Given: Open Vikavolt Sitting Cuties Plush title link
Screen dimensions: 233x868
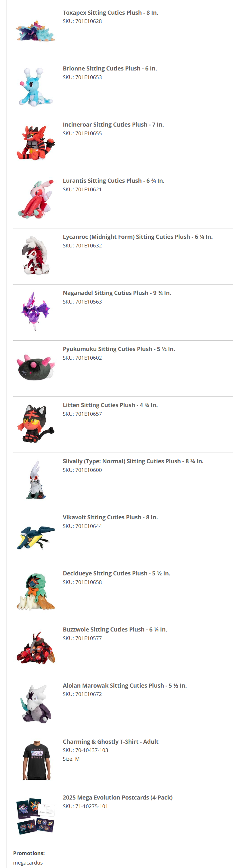Looking at the screenshot, I should [x=110, y=517].
